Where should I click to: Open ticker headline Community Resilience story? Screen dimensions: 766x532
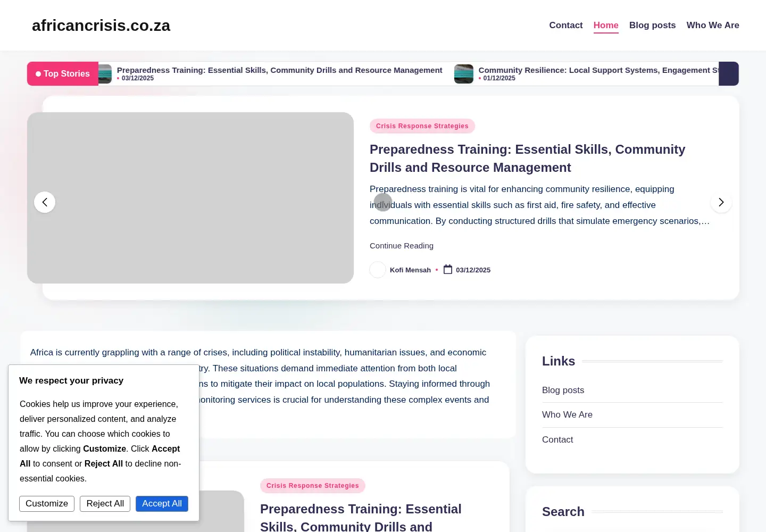(598, 70)
